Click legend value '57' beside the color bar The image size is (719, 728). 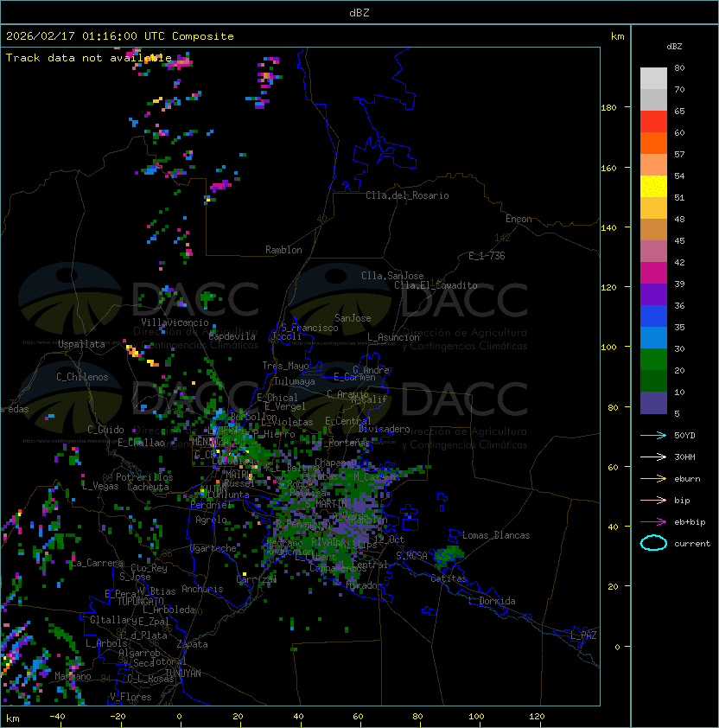click(679, 154)
